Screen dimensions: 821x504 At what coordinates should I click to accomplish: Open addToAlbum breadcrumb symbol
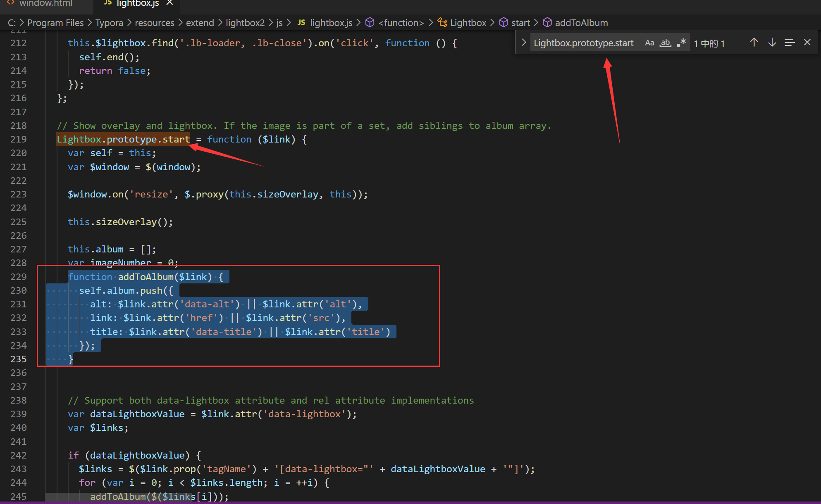[581, 23]
